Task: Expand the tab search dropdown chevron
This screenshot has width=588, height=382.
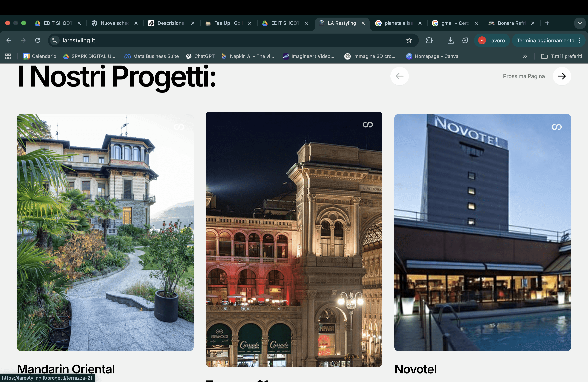Action: click(x=580, y=23)
